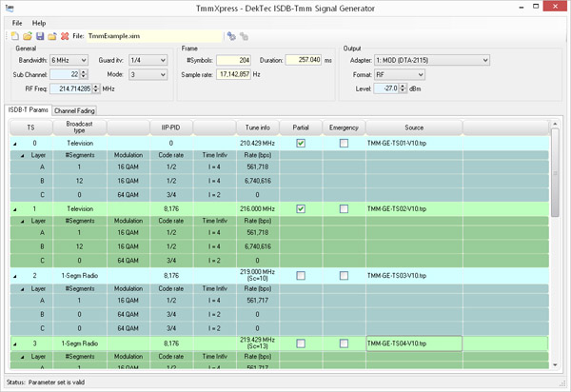The image size is (571, 392).
Task: Click the scrollbar up arrow
Action: (x=555, y=124)
